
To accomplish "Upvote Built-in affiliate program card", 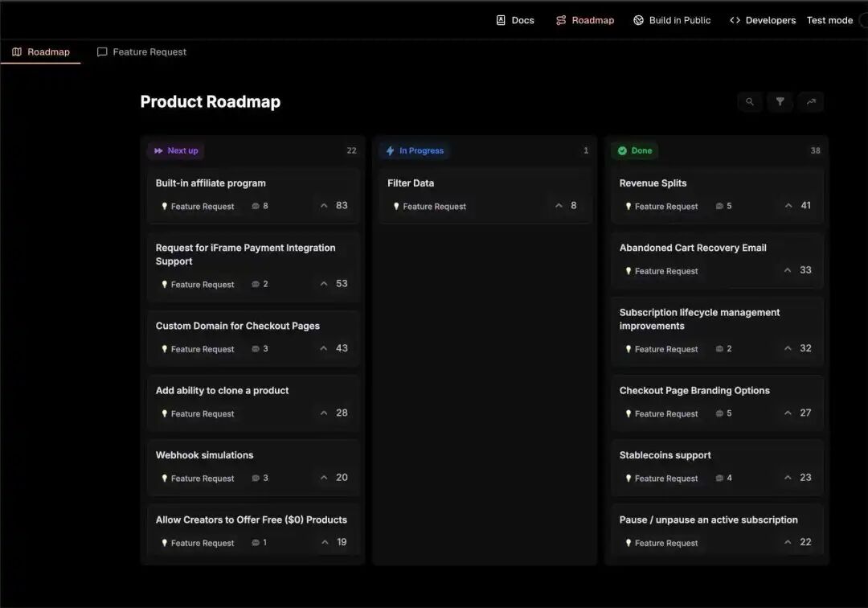I will 324,206.
